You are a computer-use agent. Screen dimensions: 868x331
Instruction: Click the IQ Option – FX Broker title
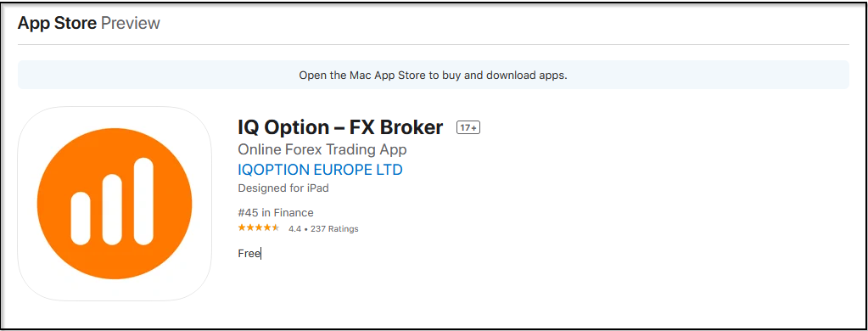tap(340, 127)
